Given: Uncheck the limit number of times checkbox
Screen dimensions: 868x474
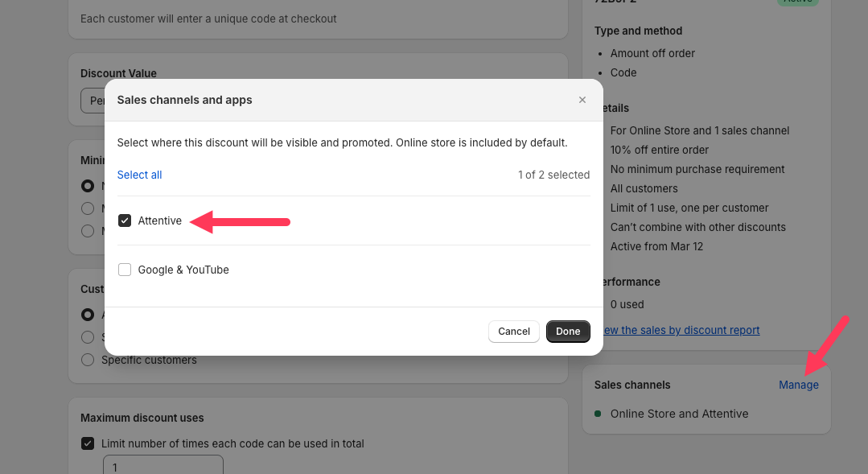Looking at the screenshot, I should point(87,443).
